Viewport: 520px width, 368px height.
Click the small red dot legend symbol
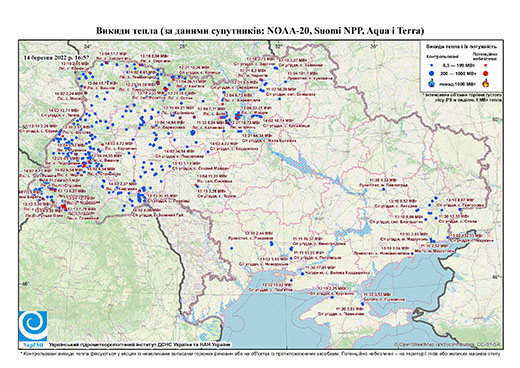click(486, 65)
